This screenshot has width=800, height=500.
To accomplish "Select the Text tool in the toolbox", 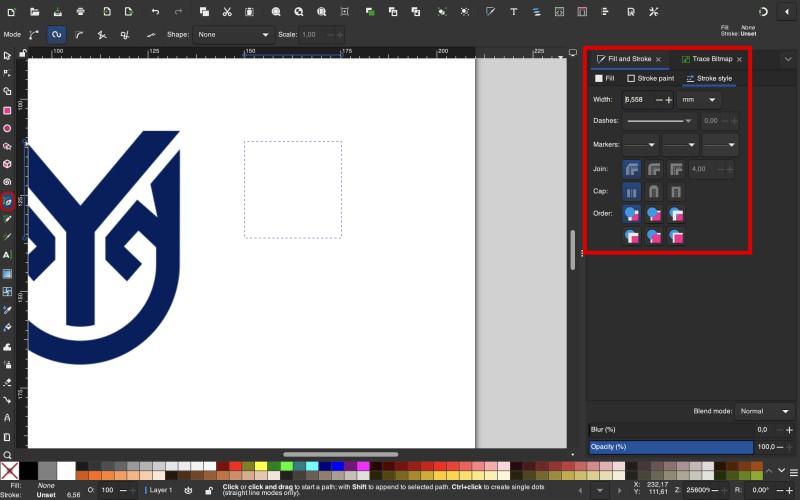I will (x=7, y=255).
